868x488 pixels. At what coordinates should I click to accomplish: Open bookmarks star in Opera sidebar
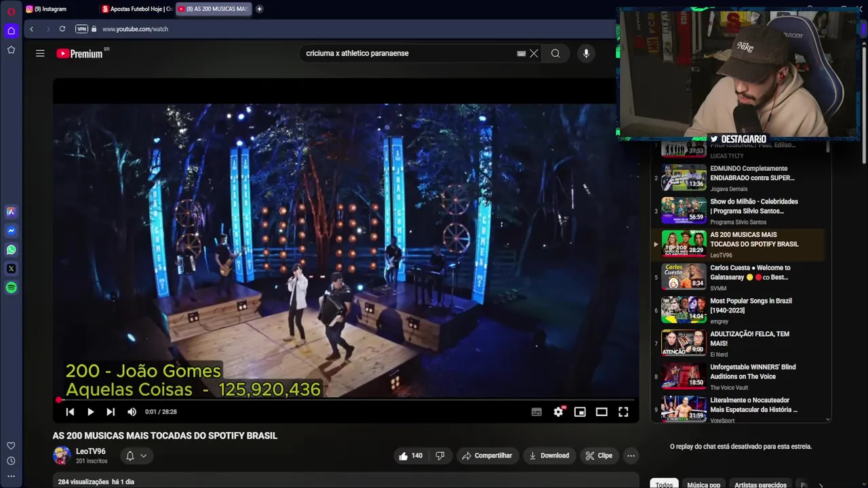pos(11,49)
